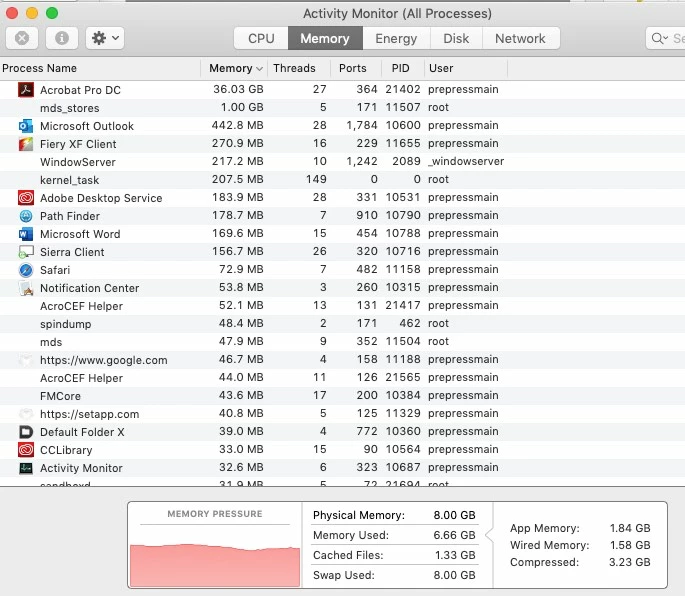The width and height of the screenshot is (685, 596).
Task: Select the FMCore process row
Action: tap(342, 395)
